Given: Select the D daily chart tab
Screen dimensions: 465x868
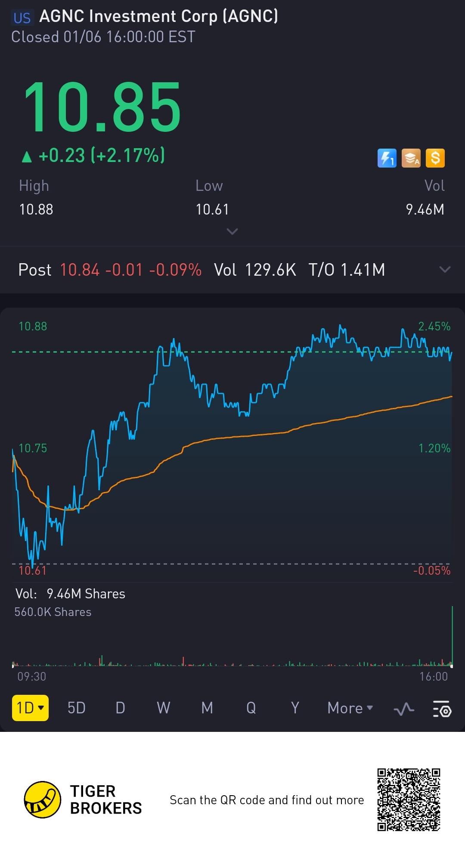Looking at the screenshot, I should tap(120, 708).
